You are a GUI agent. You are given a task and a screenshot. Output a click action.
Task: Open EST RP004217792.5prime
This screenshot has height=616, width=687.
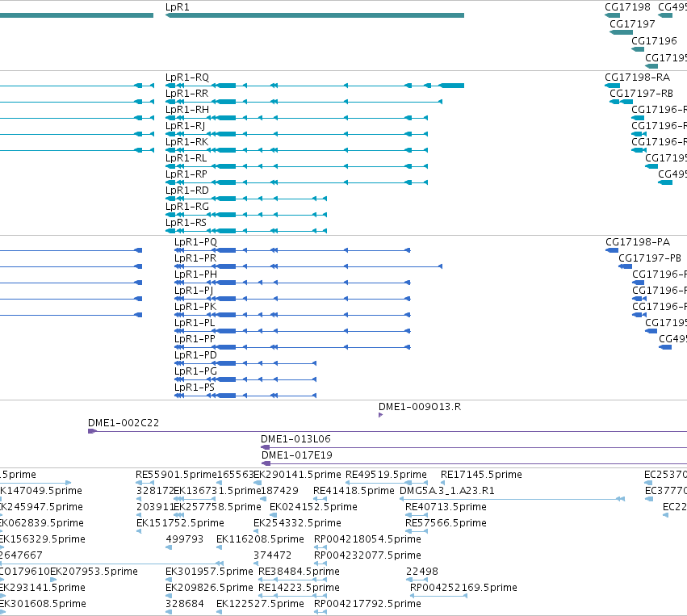pyautogui.click(x=367, y=604)
